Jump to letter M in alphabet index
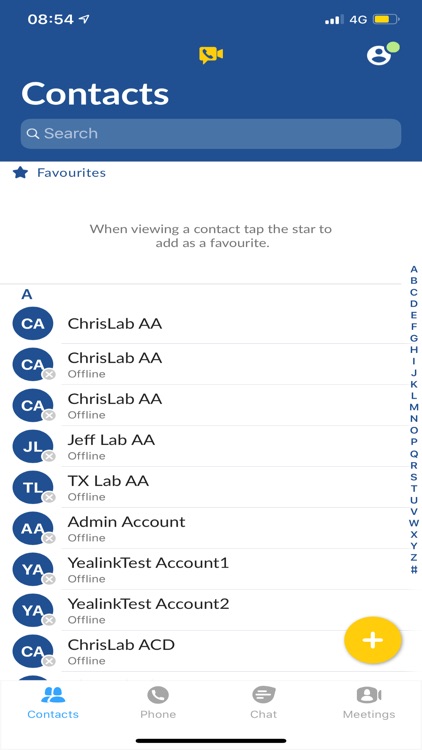This screenshot has width=422, height=750. coord(414,407)
